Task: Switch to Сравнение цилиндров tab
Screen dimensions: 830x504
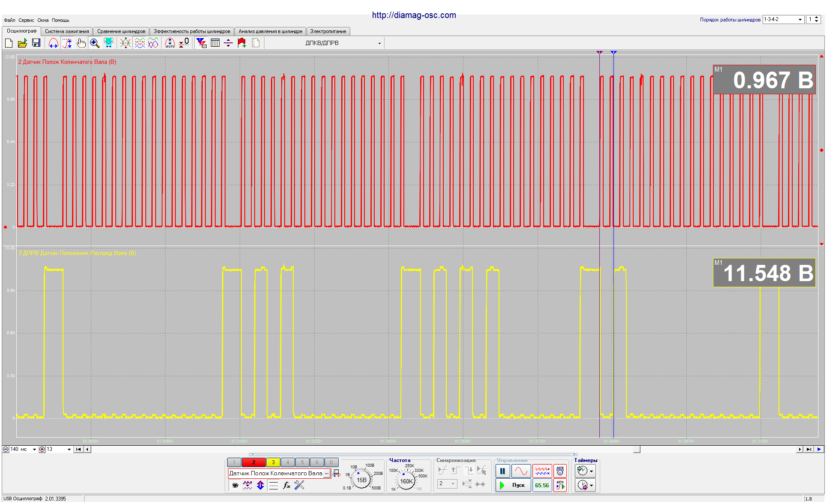Action: coord(121,31)
